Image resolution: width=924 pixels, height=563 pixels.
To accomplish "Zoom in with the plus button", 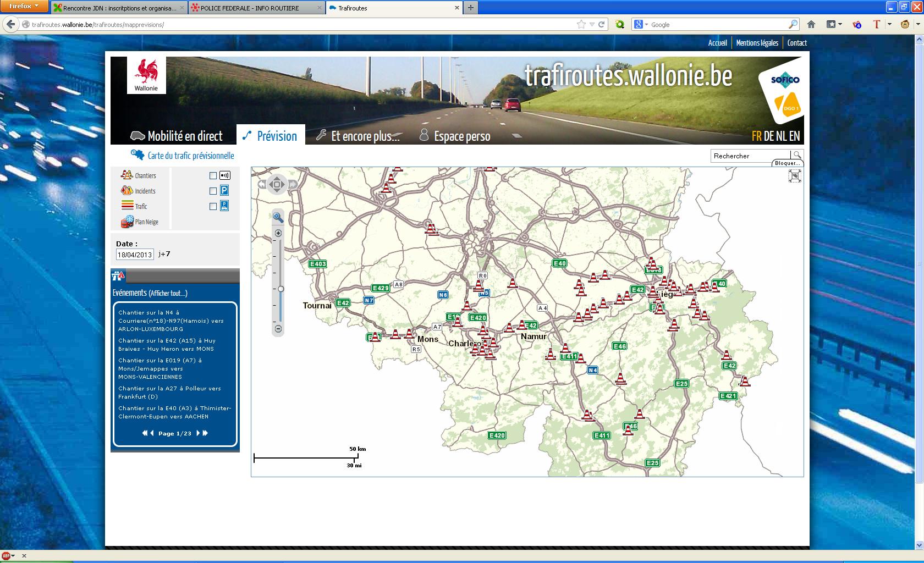I will point(278,233).
